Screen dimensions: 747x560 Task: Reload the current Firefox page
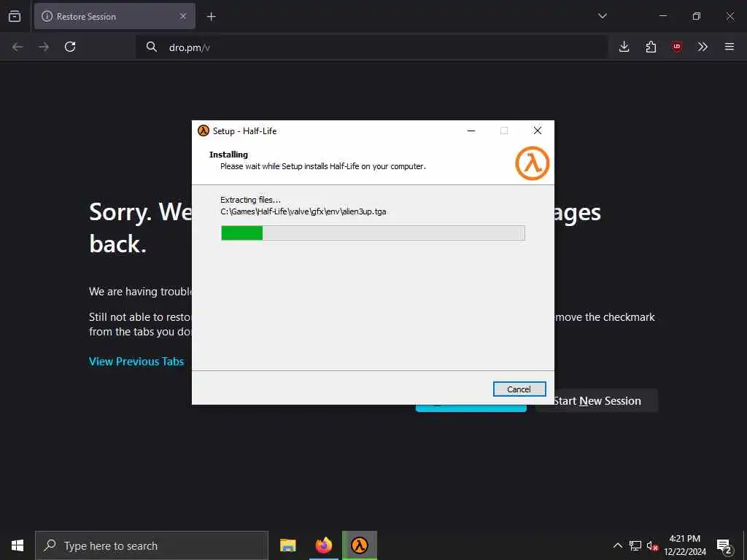point(70,47)
